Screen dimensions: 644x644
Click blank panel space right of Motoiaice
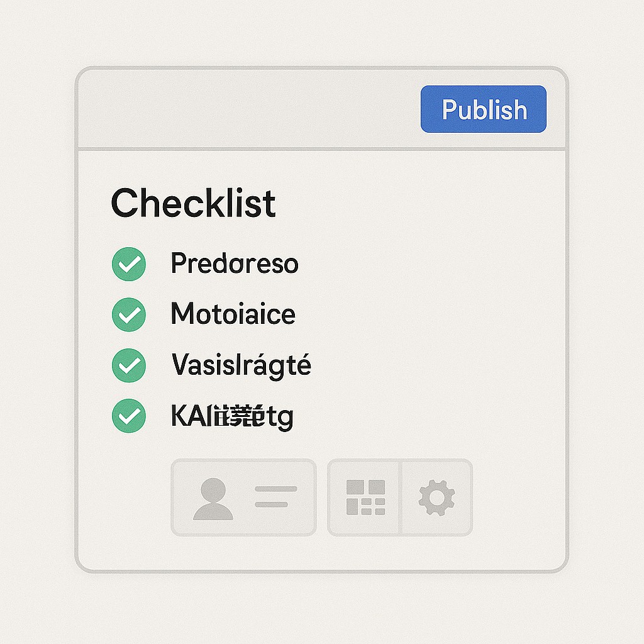point(428,314)
